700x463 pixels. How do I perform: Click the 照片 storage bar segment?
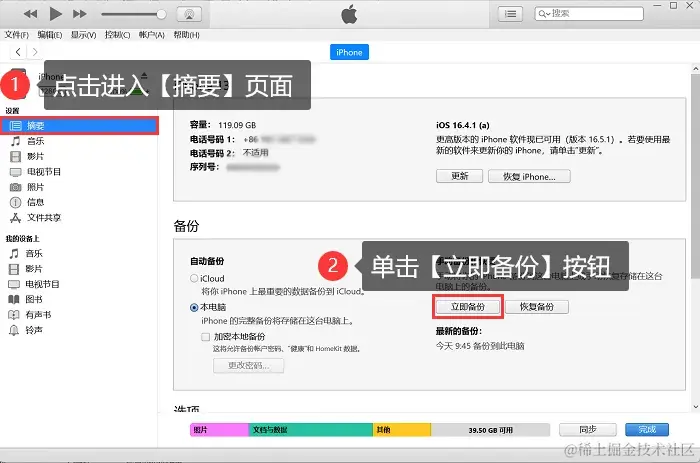[x=219, y=430]
